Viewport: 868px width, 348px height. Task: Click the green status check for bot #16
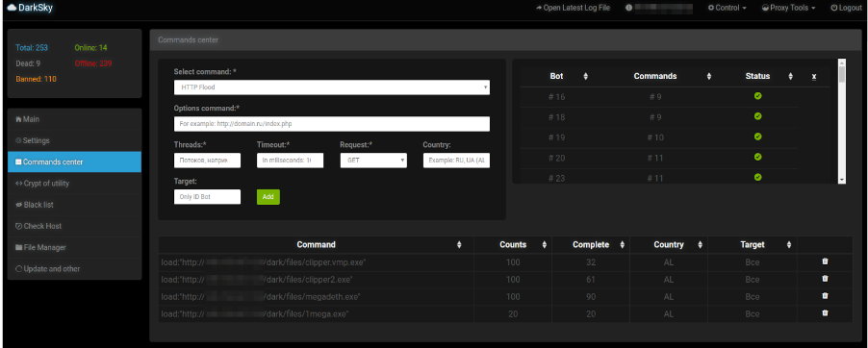758,96
